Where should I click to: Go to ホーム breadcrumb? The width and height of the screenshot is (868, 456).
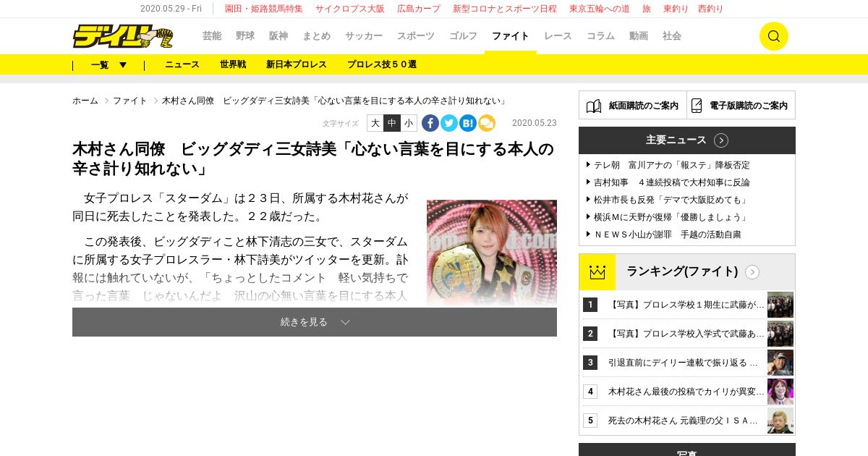click(x=85, y=101)
